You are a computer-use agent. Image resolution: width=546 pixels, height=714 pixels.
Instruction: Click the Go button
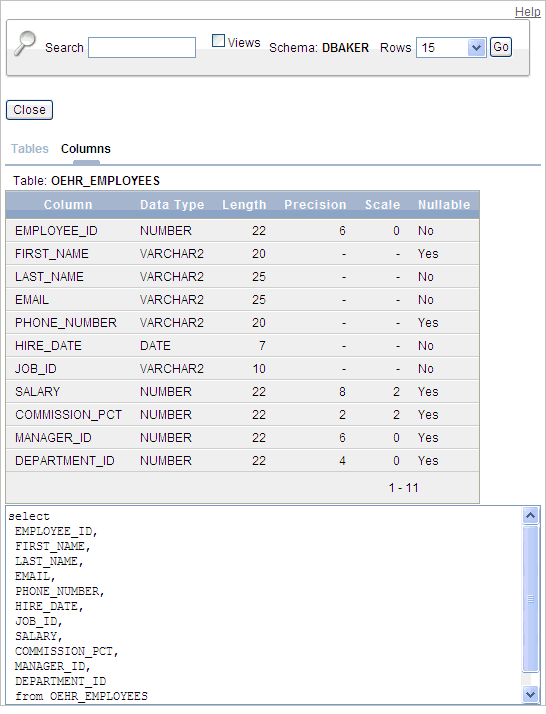[500, 47]
